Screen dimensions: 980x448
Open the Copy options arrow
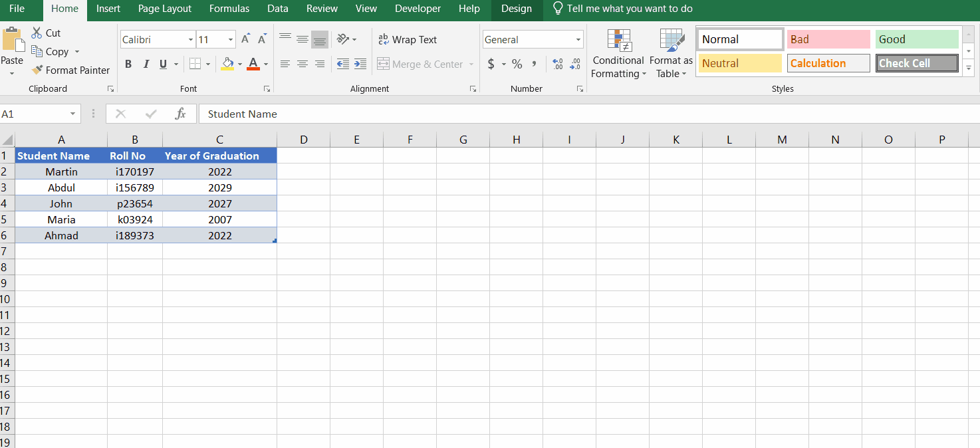pyautogui.click(x=77, y=51)
